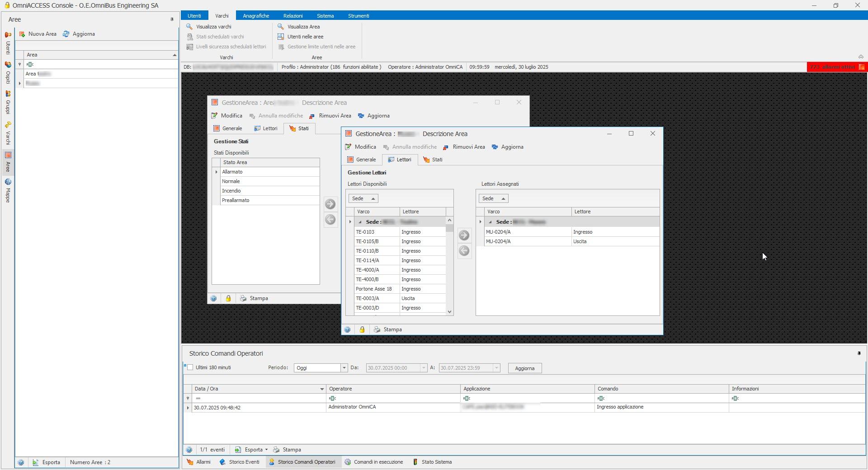The height and width of the screenshot is (470, 868).
Task: Open Comandi in esecuzione bottom tab
Action: pos(374,462)
